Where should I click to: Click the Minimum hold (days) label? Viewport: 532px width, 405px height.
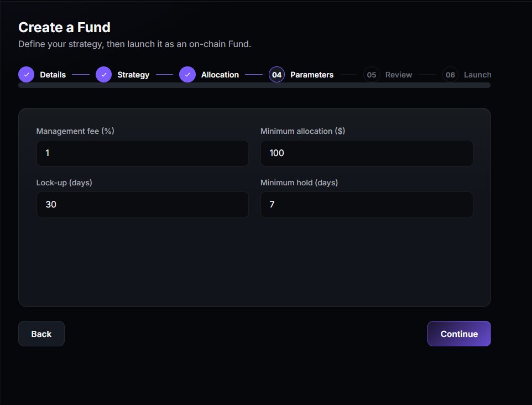click(x=299, y=183)
